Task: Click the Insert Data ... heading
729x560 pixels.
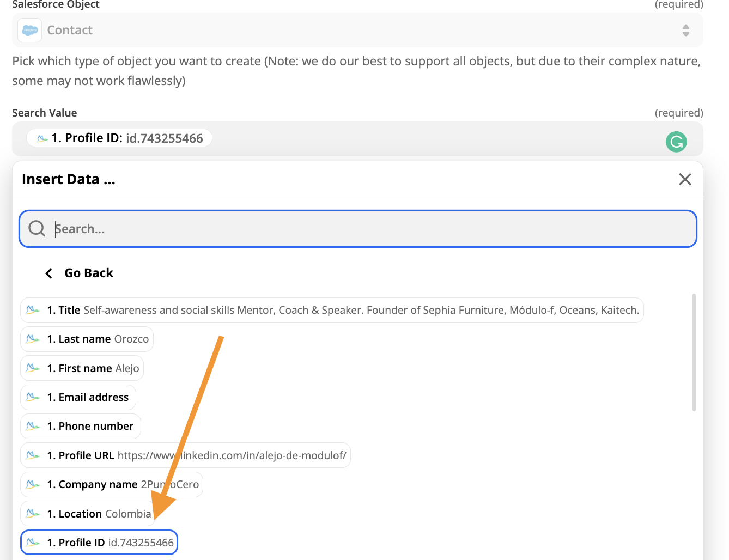Action: [69, 179]
